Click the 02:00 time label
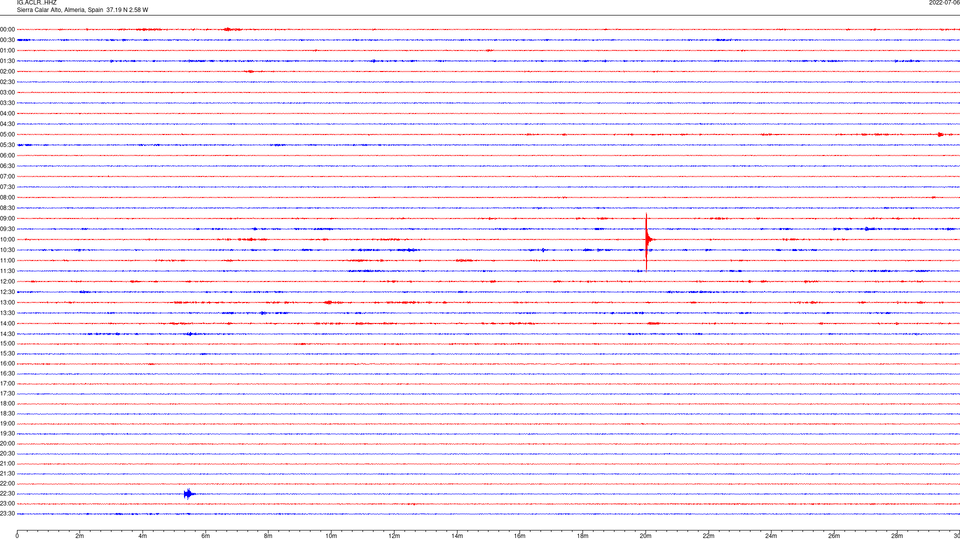The image size is (960, 540). tap(7, 72)
